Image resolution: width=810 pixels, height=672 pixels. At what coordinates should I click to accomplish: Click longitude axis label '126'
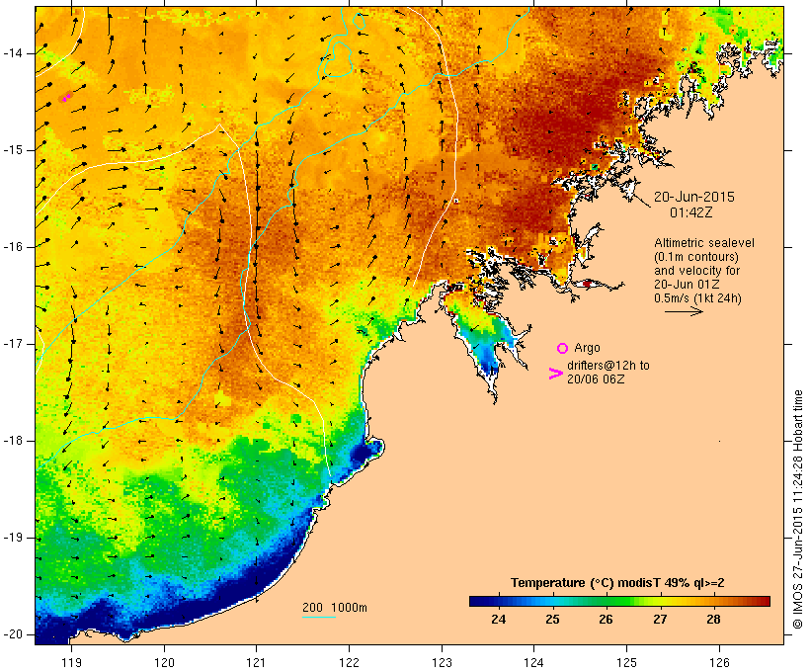click(x=719, y=662)
